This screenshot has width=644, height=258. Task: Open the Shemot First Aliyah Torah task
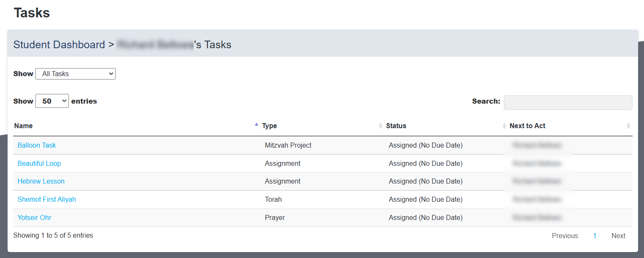click(46, 199)
